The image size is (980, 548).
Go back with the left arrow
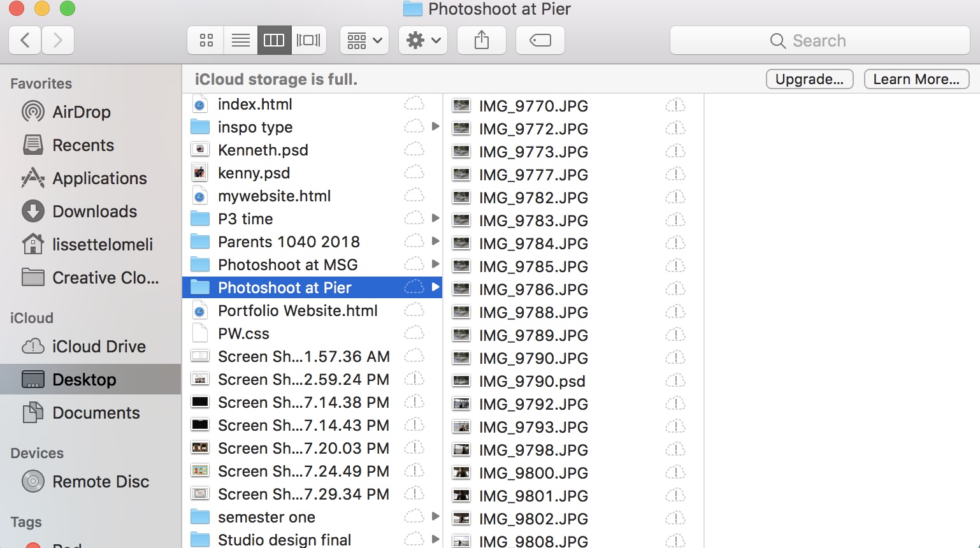click(25, 41)
